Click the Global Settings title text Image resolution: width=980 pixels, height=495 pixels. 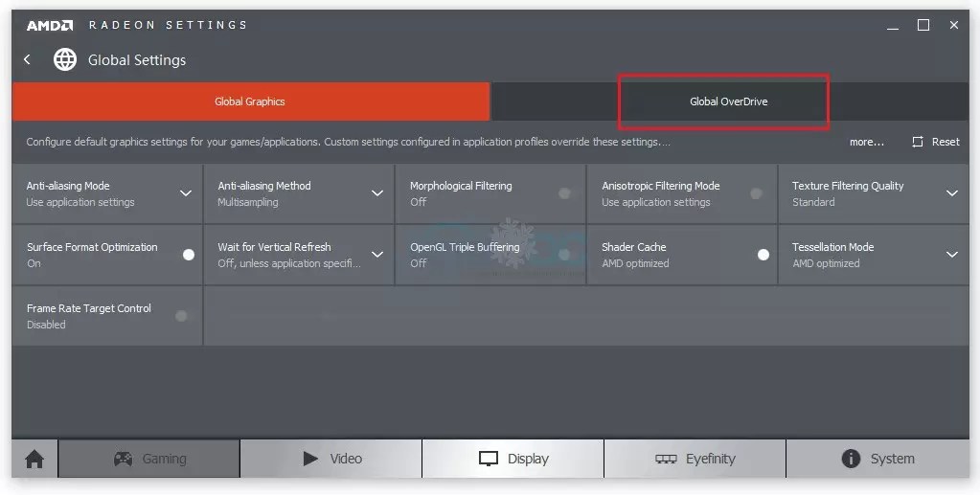(x=137, y=60)
